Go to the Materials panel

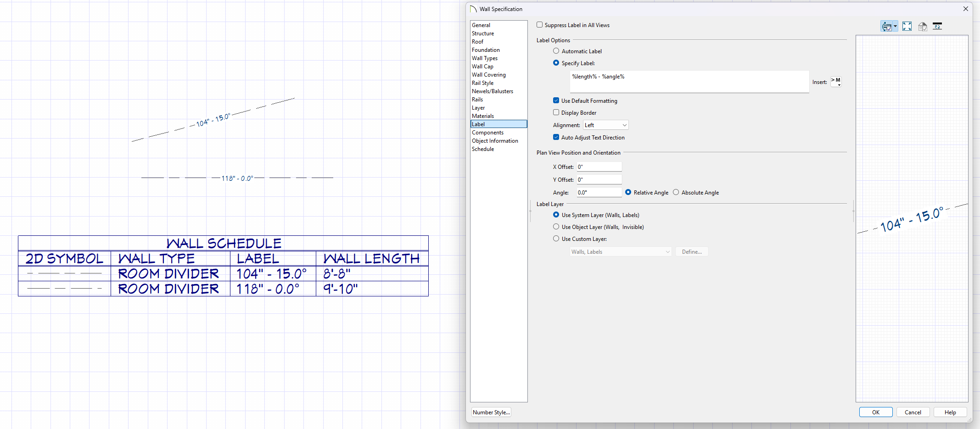[x=482, y=116]
